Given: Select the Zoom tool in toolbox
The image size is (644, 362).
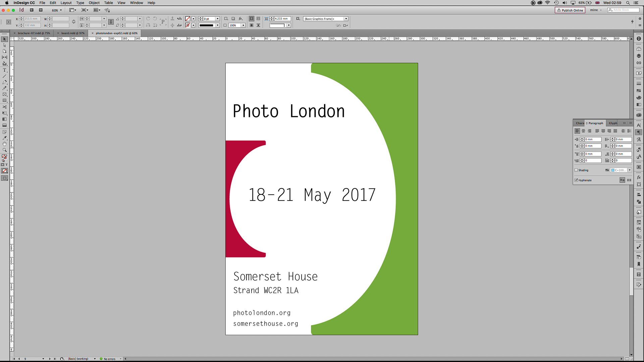Looking at the screenshot, I should 5,150.
